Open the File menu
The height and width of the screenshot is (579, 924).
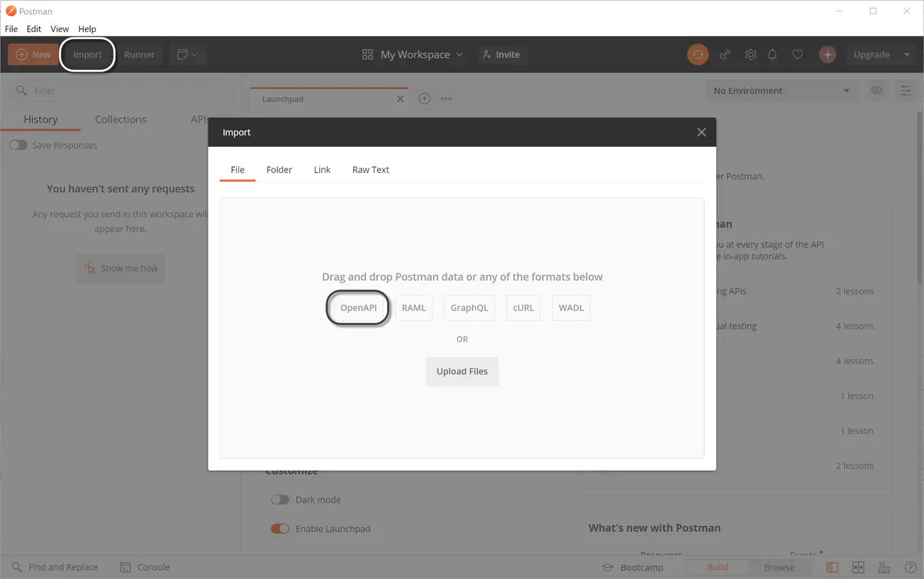[11, 29]
